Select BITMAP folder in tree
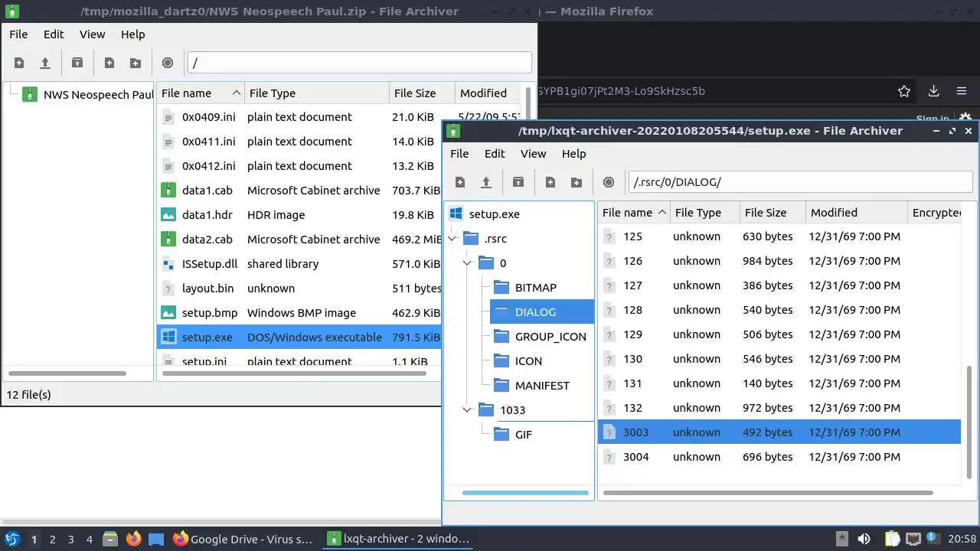The image size is (980, 551). (536, 288)
